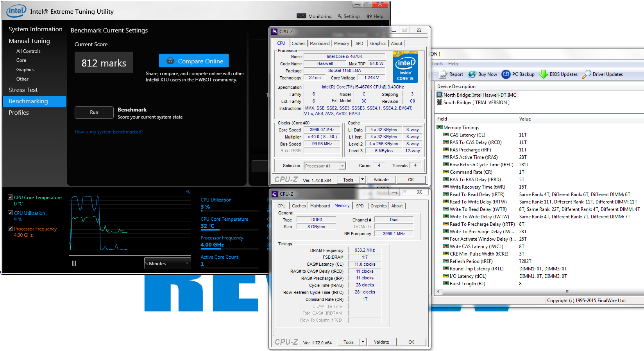
Task: Toggle the CPU Utilization graph checkbox
Action: 11,213
